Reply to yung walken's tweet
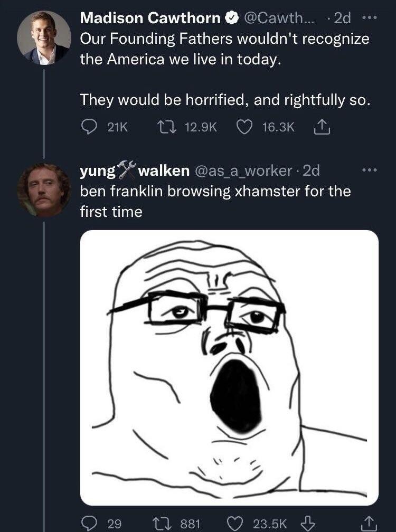The image size is (396, 532). coord(90,523)
